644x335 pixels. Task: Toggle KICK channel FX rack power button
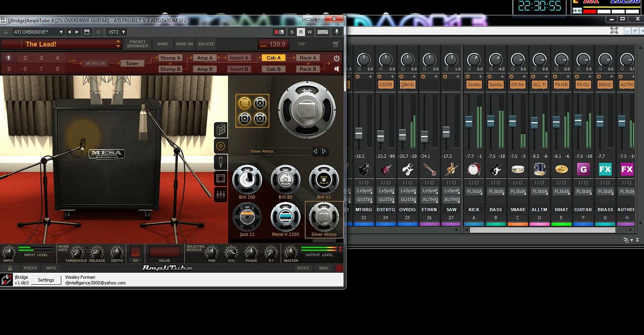click(x=468, y=76)
